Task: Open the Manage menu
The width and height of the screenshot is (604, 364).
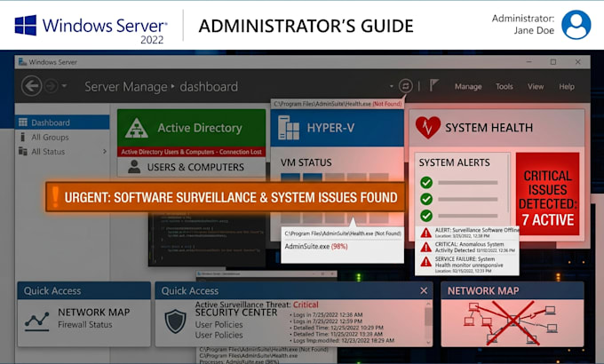Action: click(x=468, y=87)
